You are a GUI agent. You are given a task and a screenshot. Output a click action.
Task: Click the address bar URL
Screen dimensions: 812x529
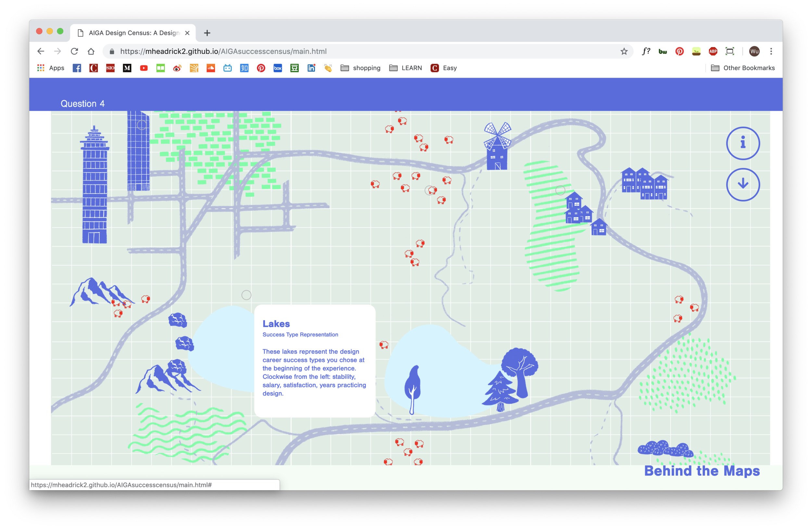coord(223,51)
